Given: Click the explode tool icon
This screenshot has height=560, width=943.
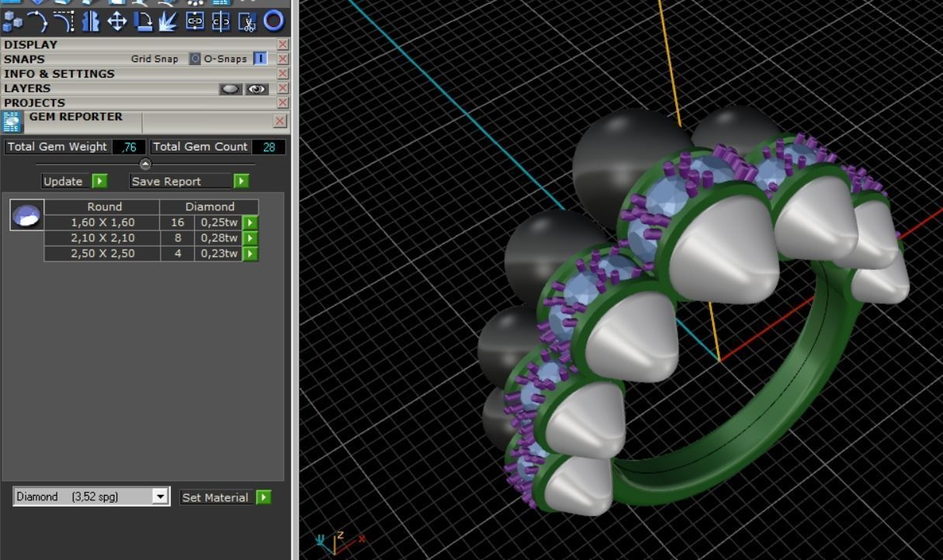Looking at the screenshot, I should [x=168, y=21].
